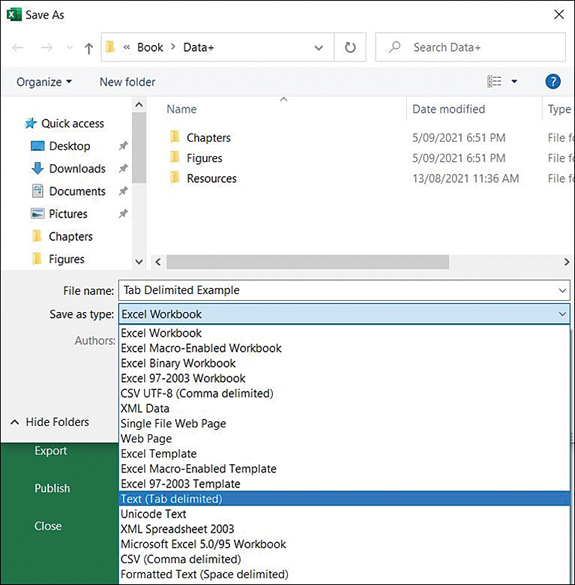Open Pictures in the navigation pane
Screen dimensions: 575x585
click(59, 214)
